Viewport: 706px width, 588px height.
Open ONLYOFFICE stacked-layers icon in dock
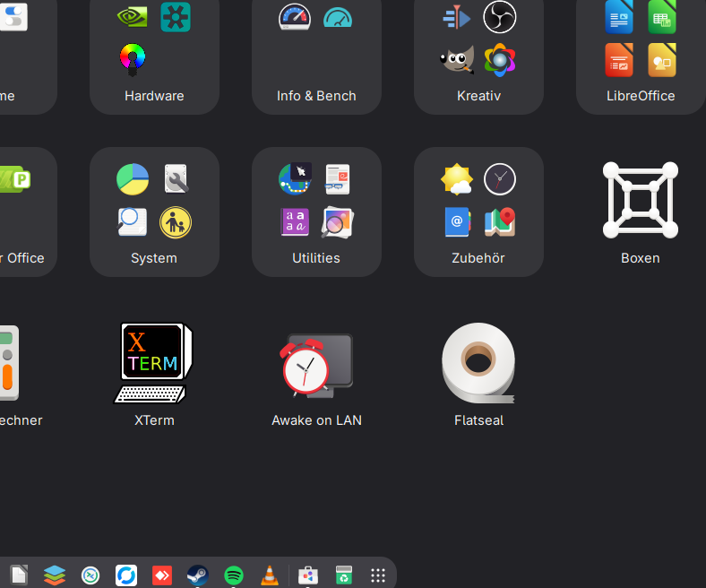[x=55, y=575]
